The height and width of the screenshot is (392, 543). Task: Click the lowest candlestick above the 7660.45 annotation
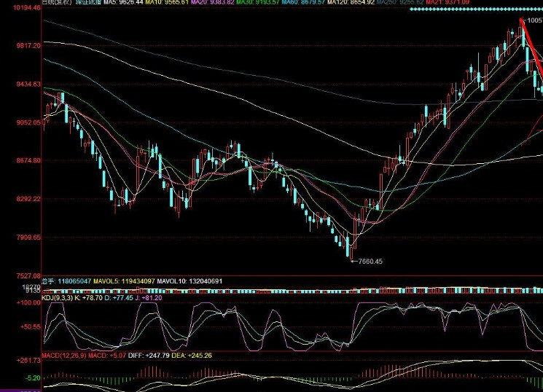point(351,251)
